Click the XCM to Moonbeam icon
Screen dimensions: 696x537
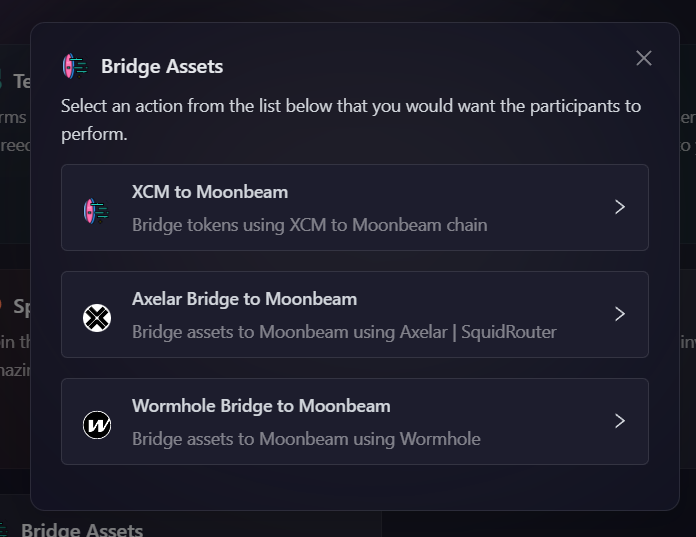96,211
